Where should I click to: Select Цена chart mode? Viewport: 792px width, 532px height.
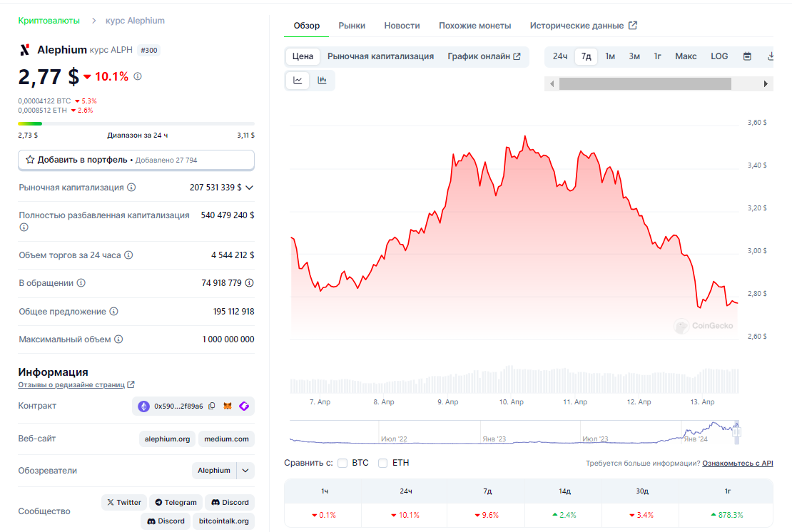click(x=303, y=56)
